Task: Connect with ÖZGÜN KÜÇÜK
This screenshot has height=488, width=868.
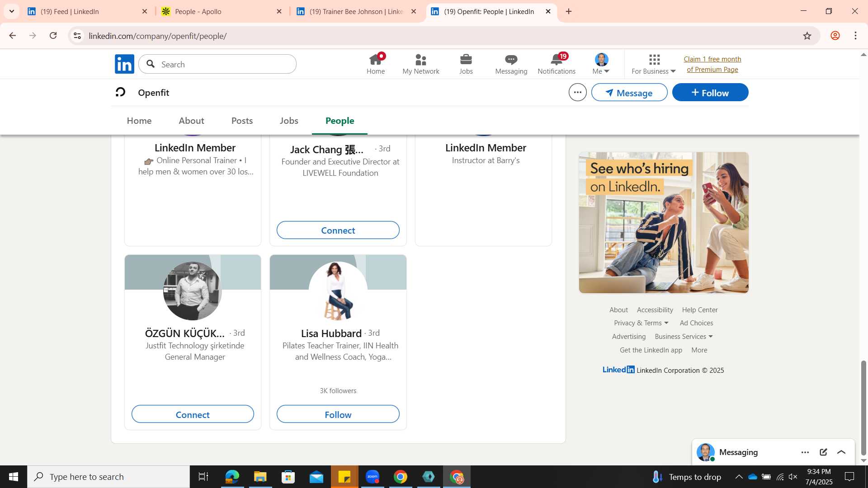Action: 193,414
